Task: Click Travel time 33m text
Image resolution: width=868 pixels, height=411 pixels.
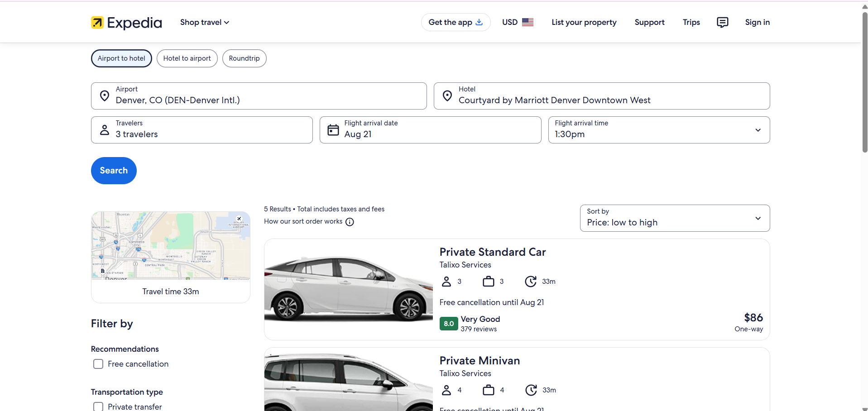Action: pos(171,292)
